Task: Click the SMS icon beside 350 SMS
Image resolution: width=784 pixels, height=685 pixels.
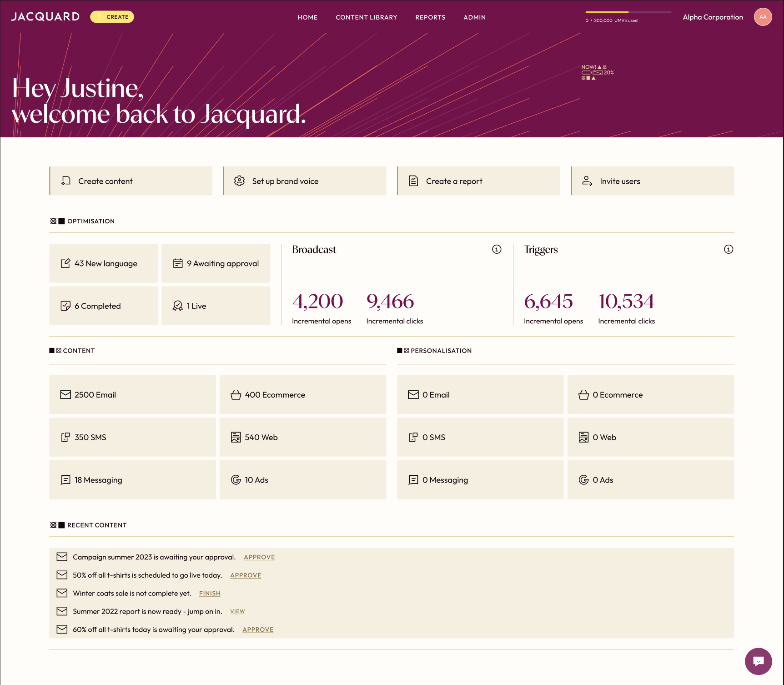Action: point(65,437)
